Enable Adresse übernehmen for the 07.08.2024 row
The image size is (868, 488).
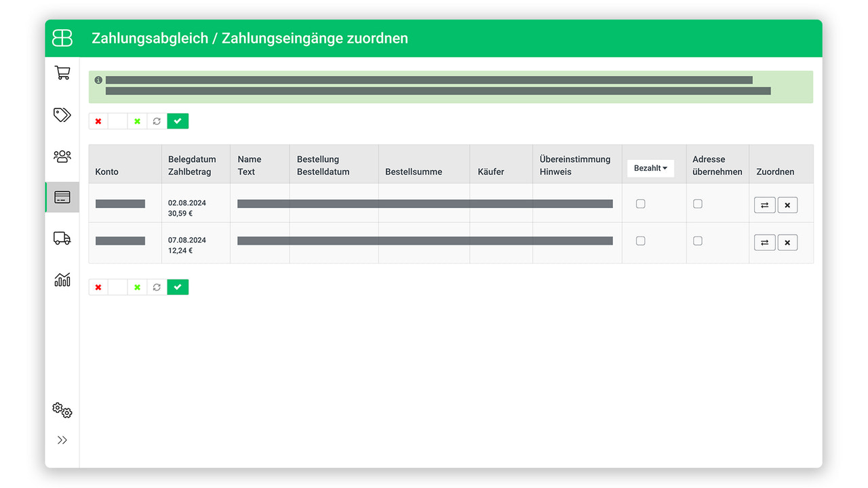point(698,241)
